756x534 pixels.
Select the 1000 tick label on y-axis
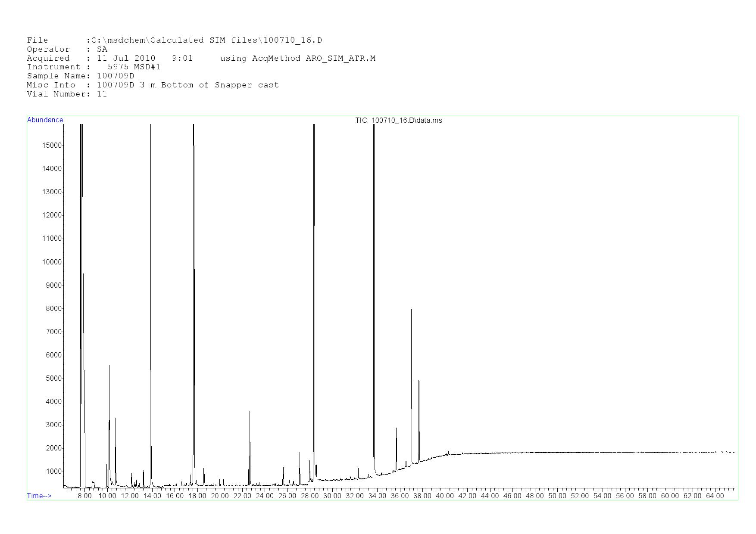(53, 472)
